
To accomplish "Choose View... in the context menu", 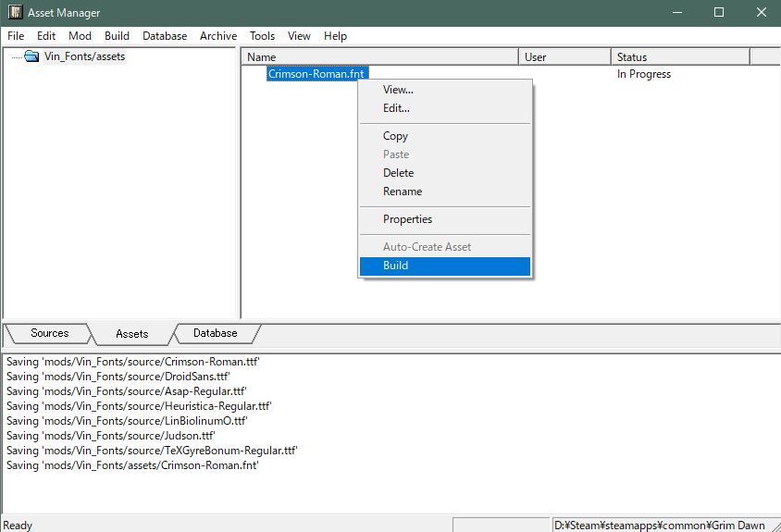I will pyautogui.click(x=398, y=90).
